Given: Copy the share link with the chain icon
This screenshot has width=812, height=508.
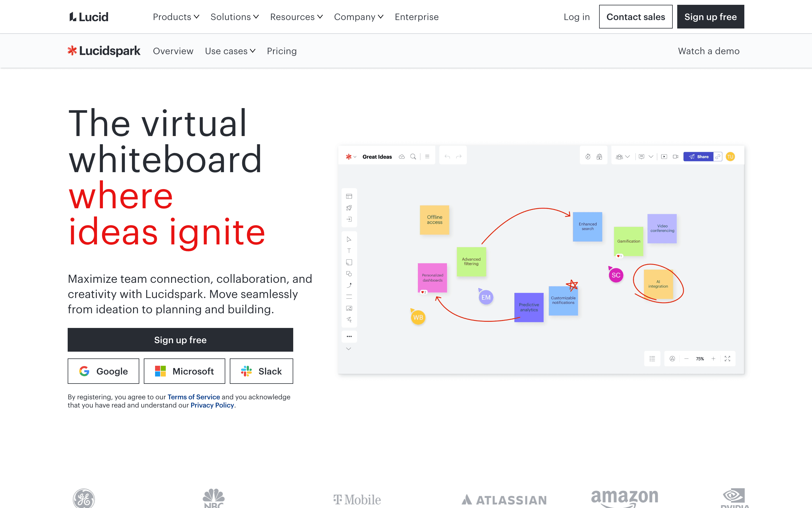Looking at the screenshot, I should coord(718,157).
